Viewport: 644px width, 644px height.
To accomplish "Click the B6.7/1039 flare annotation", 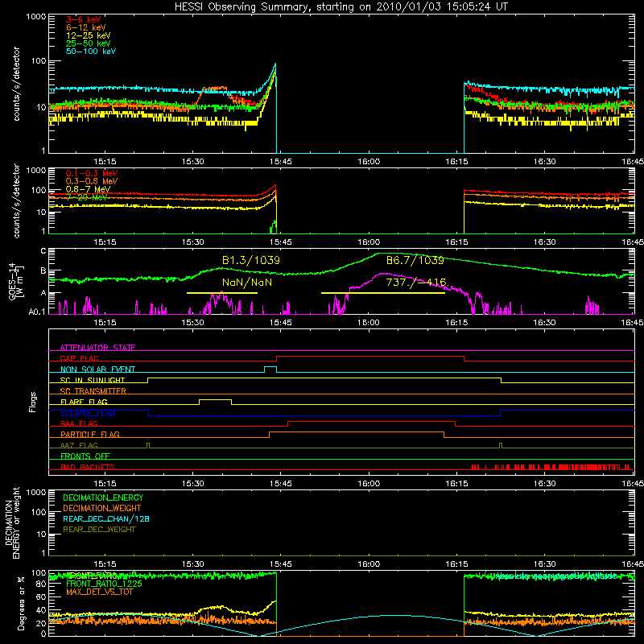I will tap(415, 260).
